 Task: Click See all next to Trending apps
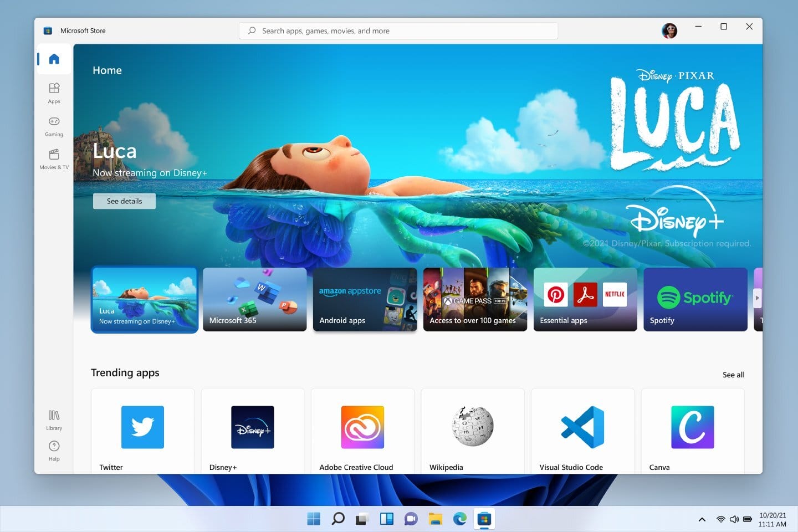pyautogui.click(x=733, y=375)
